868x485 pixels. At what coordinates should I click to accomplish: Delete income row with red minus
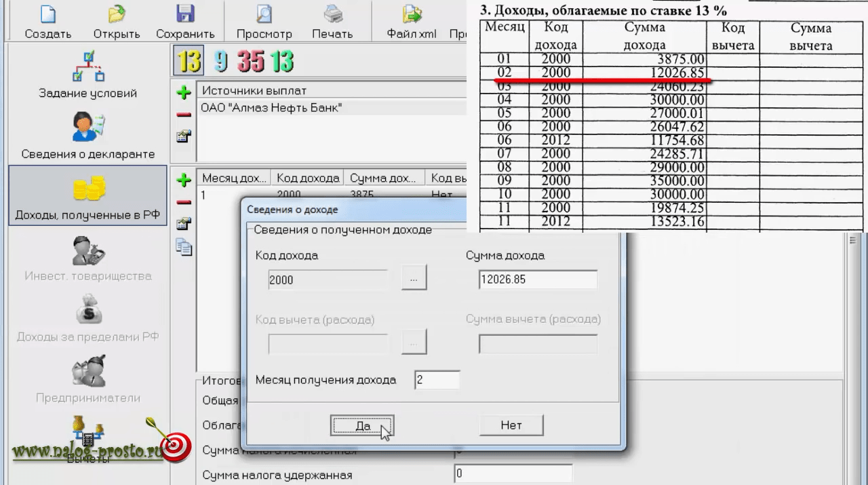point(183,202)
